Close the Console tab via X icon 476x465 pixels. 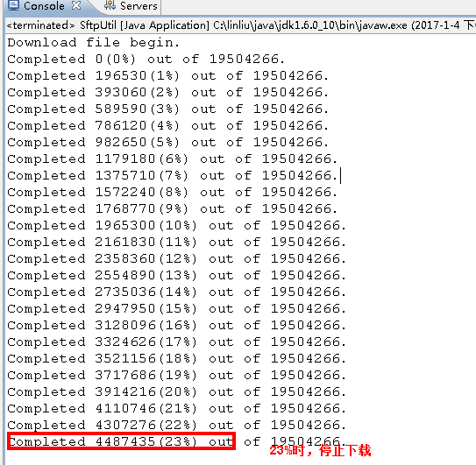pyautogui.click(x=76, y=5)
